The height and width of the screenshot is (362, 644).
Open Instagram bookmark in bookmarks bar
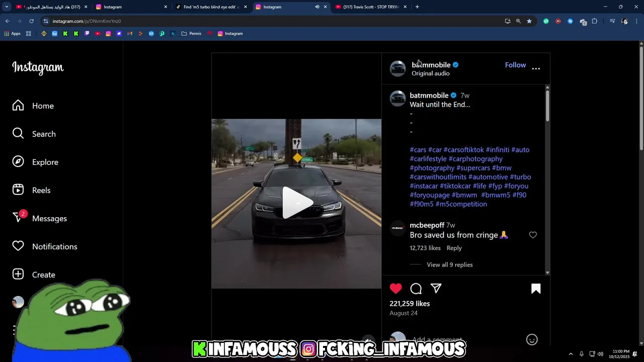[230, 34]
